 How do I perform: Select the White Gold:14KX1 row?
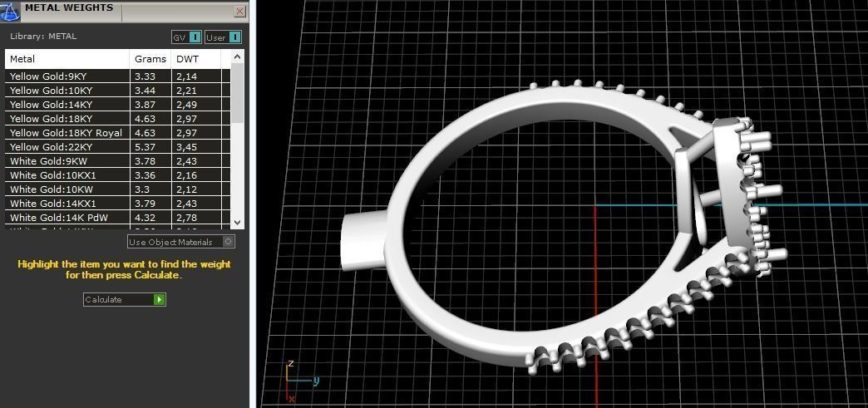[x=117, y=204]
